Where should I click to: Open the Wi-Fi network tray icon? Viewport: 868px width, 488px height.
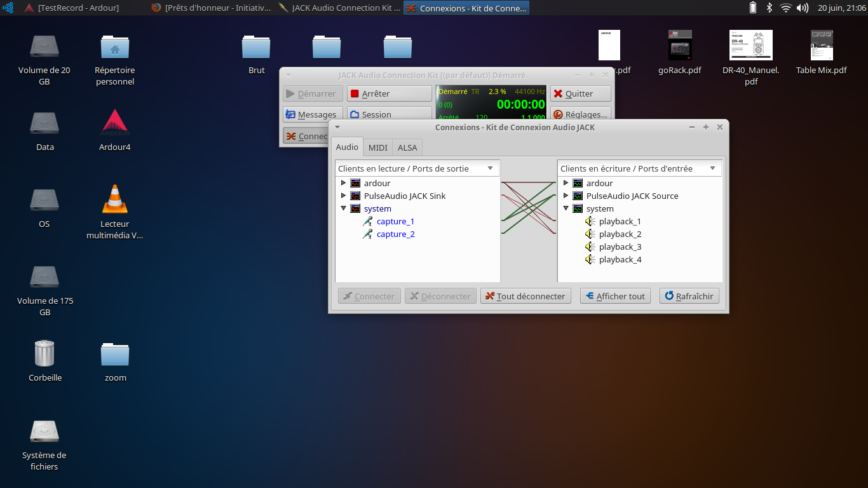click(x=786, y=8)
